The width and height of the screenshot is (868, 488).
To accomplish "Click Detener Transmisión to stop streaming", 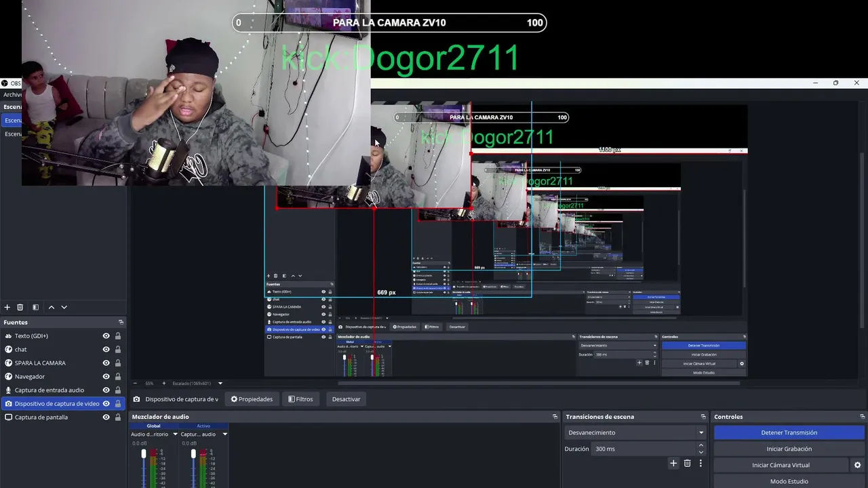I will click(789, 432).
